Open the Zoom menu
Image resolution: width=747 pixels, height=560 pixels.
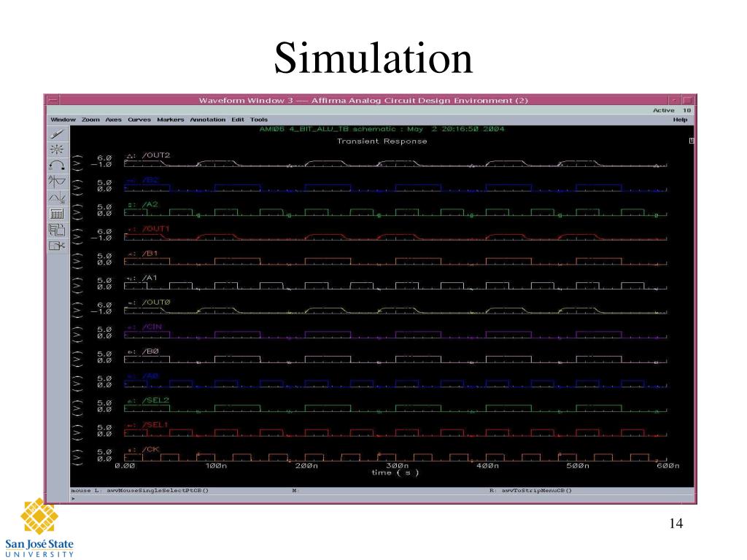pyautogui.click(x=90, y=120)
